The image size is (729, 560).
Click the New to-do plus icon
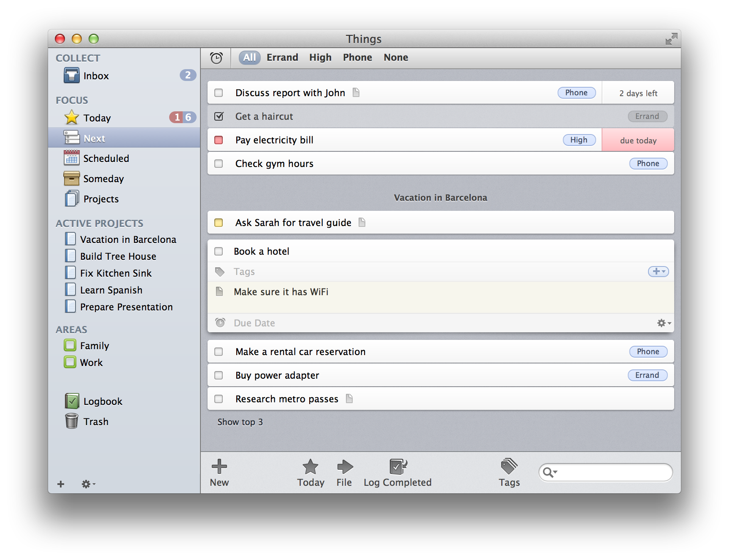[x=219, y=467]
